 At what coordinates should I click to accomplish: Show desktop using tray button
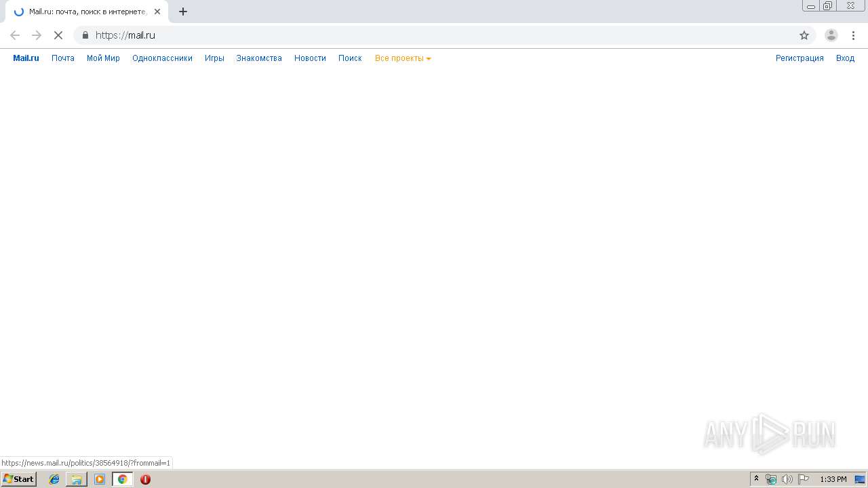(x=861, y=479)
